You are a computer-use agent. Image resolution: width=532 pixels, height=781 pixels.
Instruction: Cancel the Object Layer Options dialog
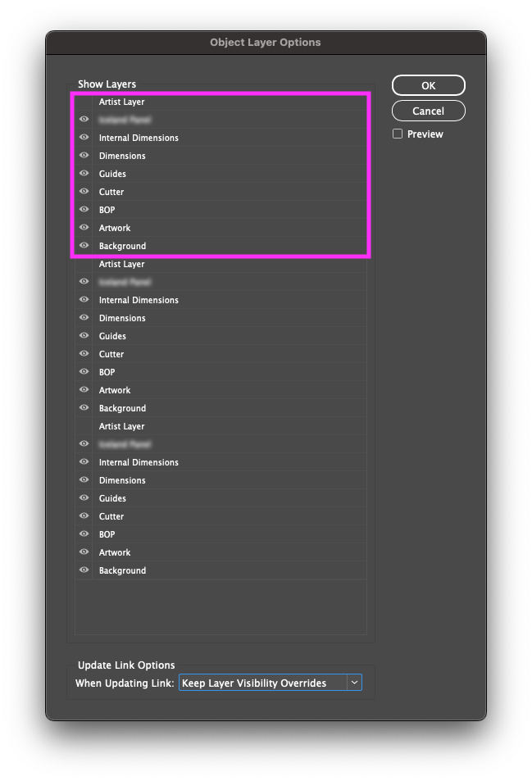pyautogui.click(x=428, y=111)
